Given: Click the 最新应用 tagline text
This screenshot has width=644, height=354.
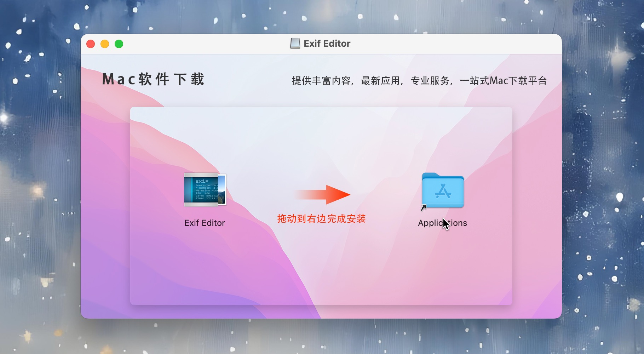Looking at the screenshot, I should click(380, 81).
